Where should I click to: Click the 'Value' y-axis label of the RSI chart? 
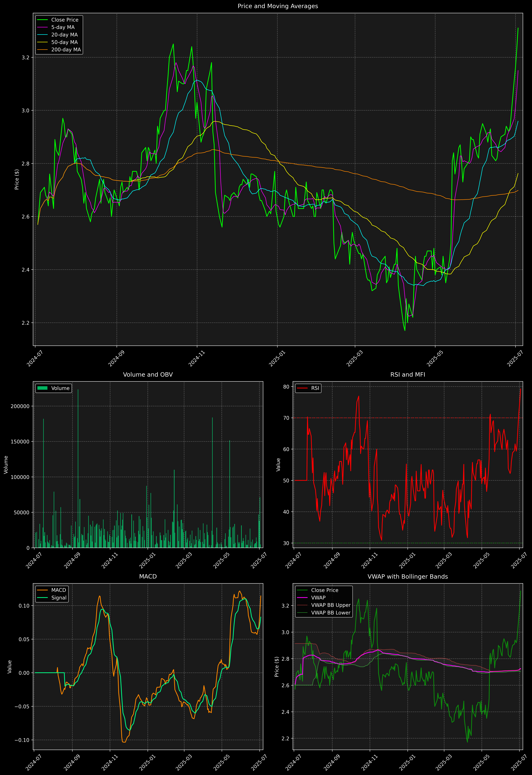click(x=278, y=464)
